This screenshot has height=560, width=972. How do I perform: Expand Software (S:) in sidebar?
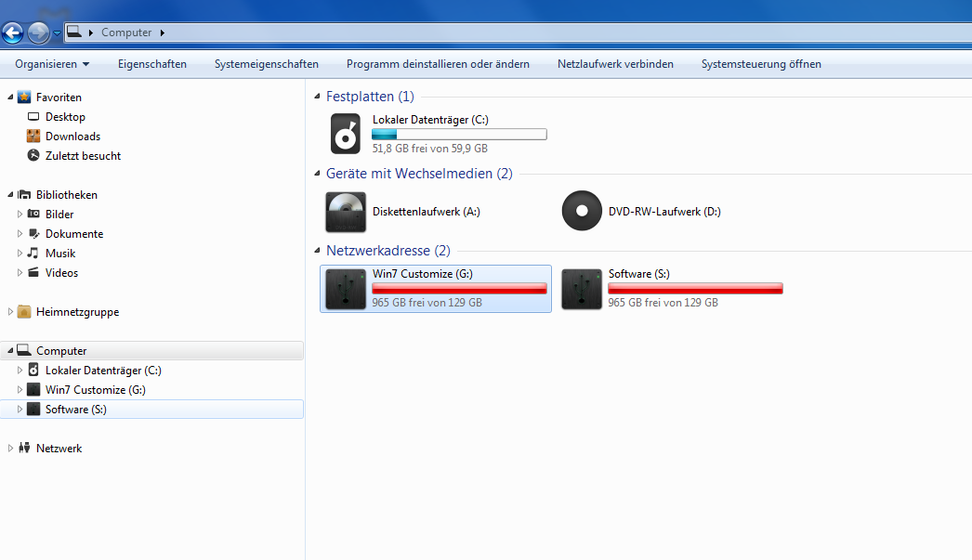[20, 410]
